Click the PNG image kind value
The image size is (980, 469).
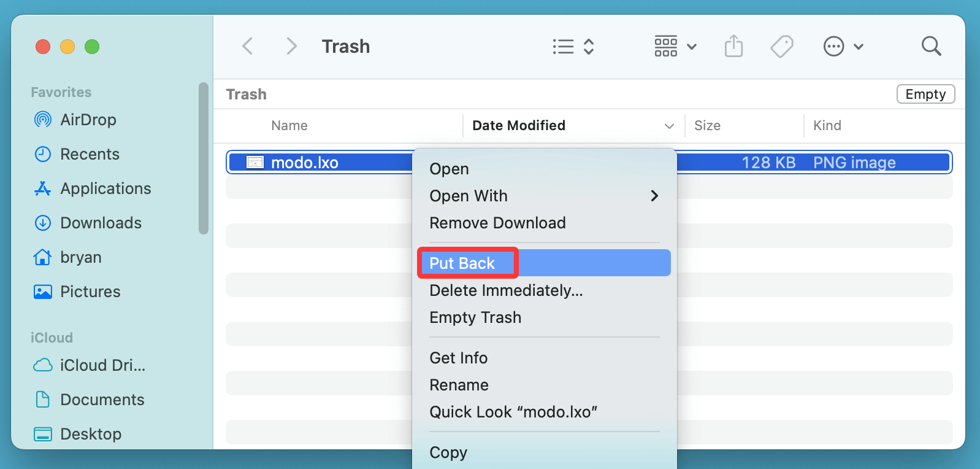[854, 163]
